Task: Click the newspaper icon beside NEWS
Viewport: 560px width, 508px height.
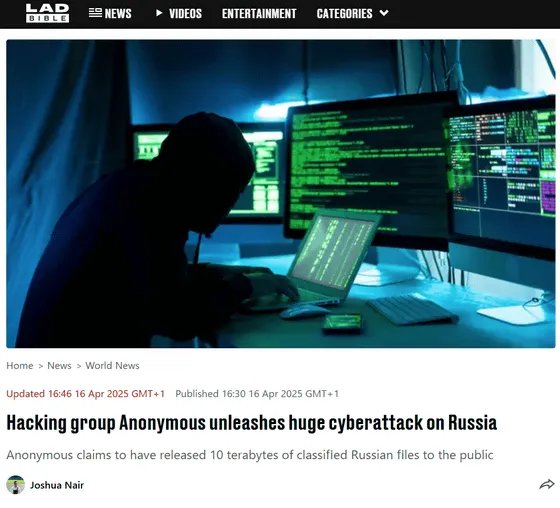Action: [x=95, y=13]
